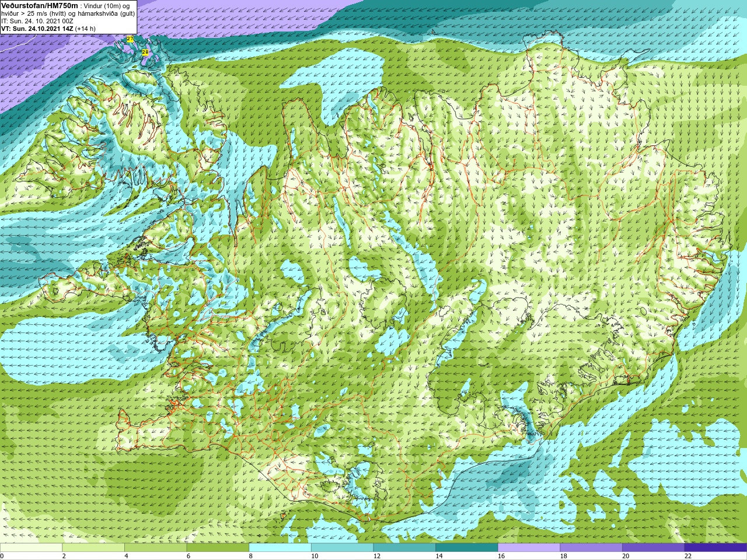This screenshot has width=747, height=560.
Task: Select the 14–16 m/s dark teal legend swatch
Action: (467, 548)
